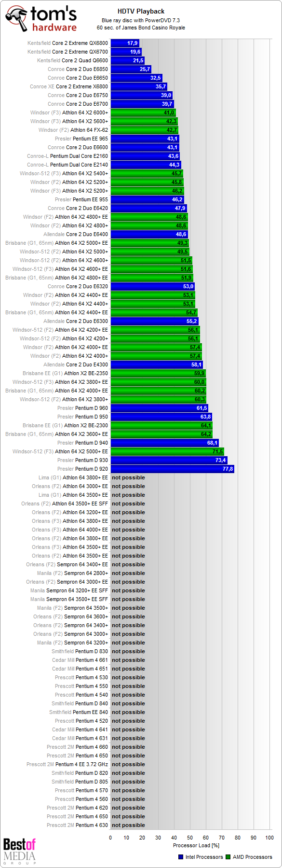Select the 'Prescott Pentium 4 530' label

(81, 677)
